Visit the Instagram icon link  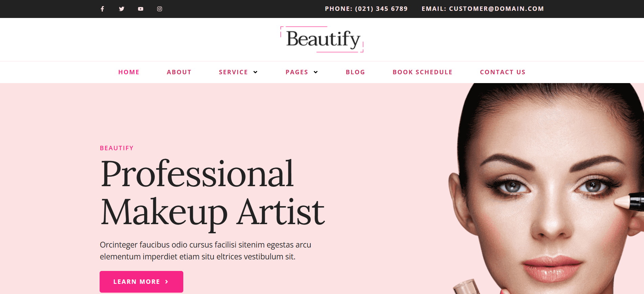click(x=160, y=9)
